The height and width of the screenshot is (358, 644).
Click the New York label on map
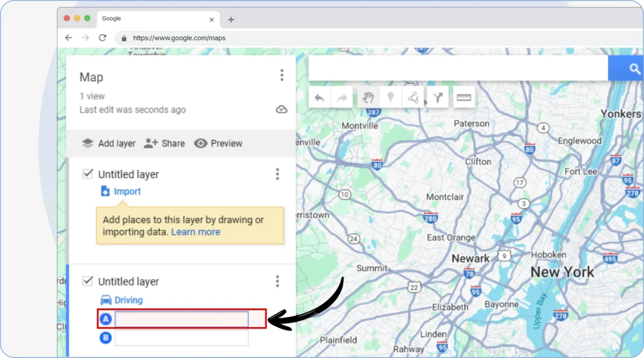562,272
